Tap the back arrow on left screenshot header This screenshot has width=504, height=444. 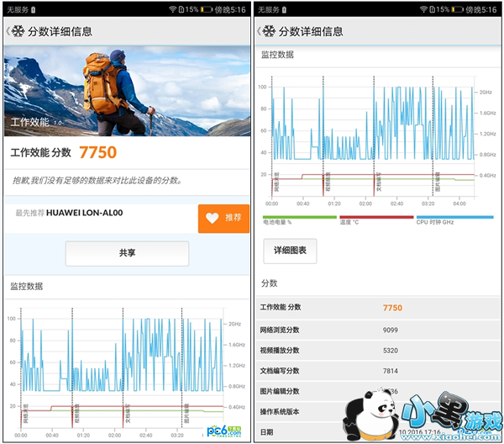point(8,31)
